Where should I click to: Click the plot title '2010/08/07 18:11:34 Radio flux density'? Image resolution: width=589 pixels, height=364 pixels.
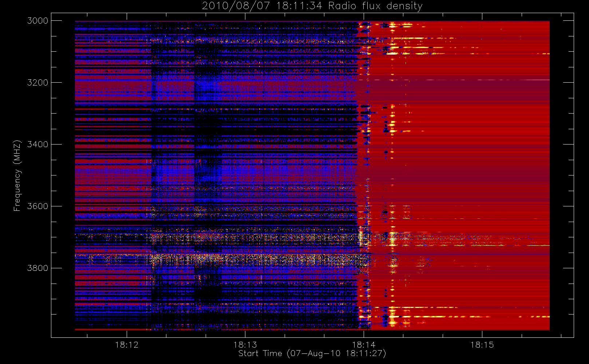(x=312, y=6)
